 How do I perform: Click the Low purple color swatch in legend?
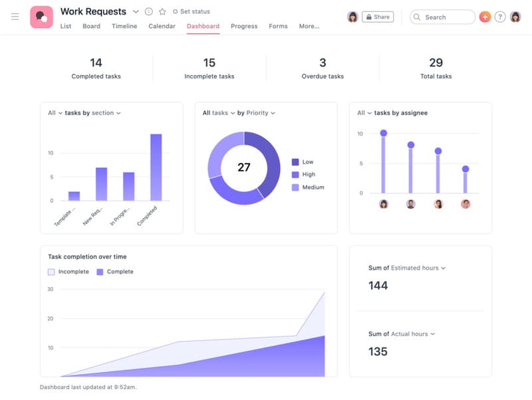tap(295, 162)
